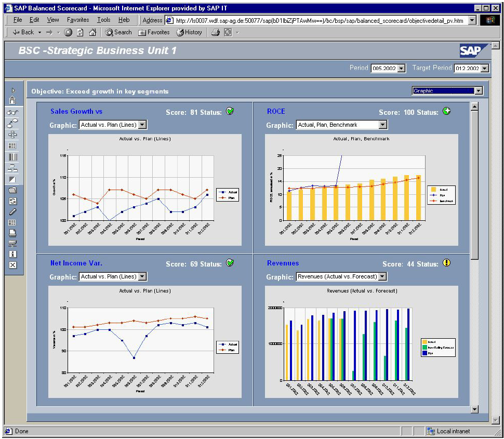Viewport: 504px width, 439px height.
Task: Open the Period dropdown showing 005.2002
Action: point(388,68)
